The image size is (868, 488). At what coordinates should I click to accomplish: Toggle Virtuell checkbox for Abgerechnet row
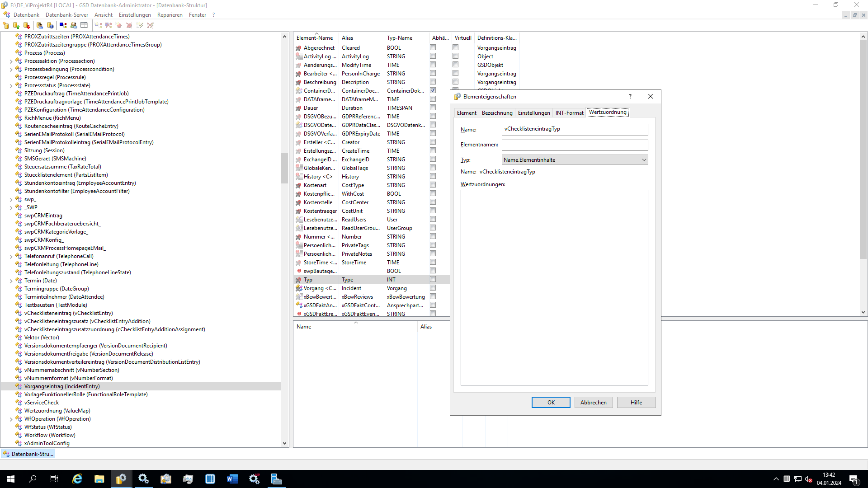point(455,47)
